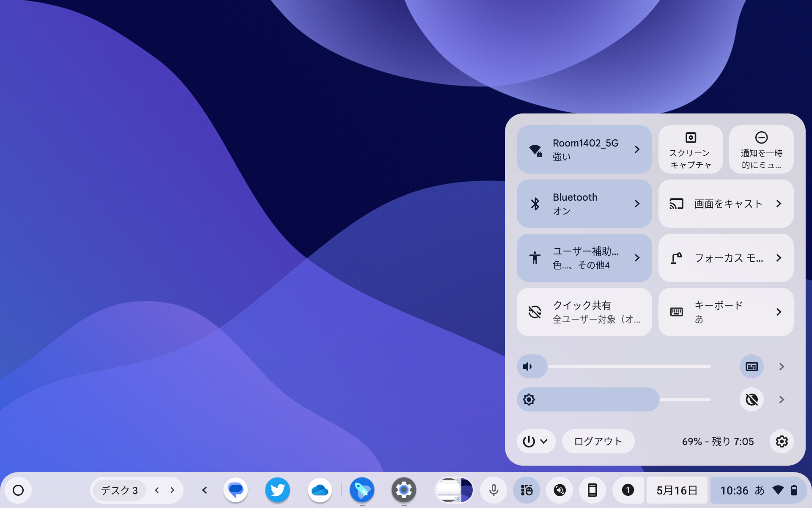Toggle Bluetooth off

tap(584, 204)
